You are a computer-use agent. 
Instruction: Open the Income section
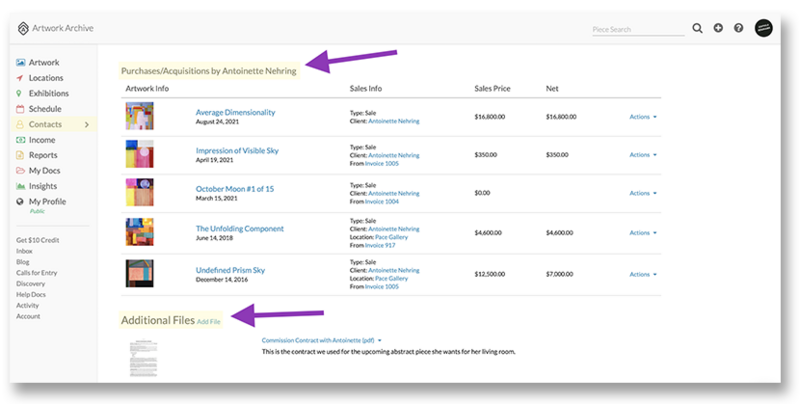(x=42, y=140)
